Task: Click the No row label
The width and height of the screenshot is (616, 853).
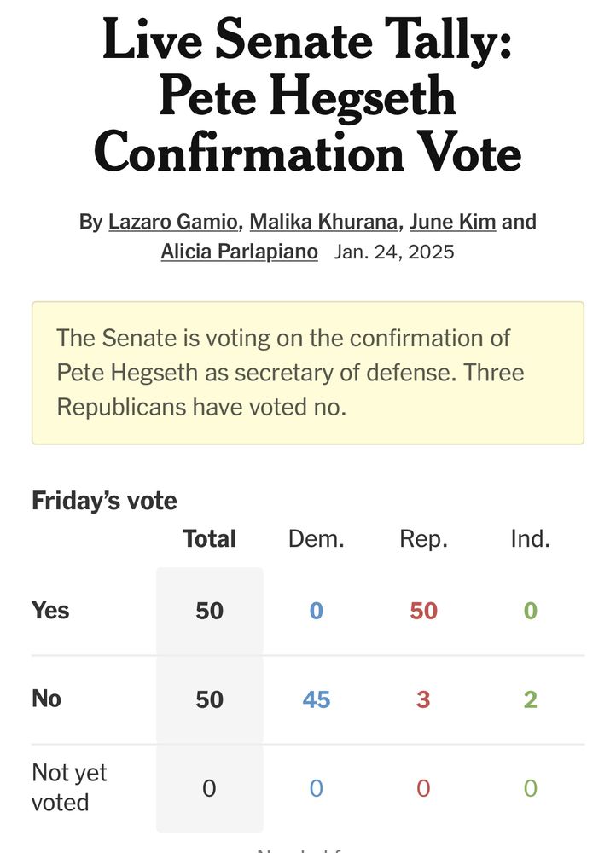Action: 46,699
